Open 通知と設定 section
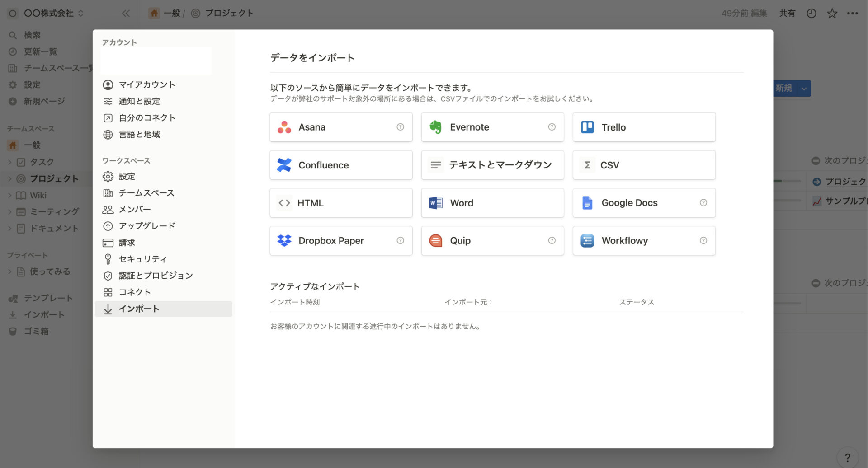 [x=163, y=101]
